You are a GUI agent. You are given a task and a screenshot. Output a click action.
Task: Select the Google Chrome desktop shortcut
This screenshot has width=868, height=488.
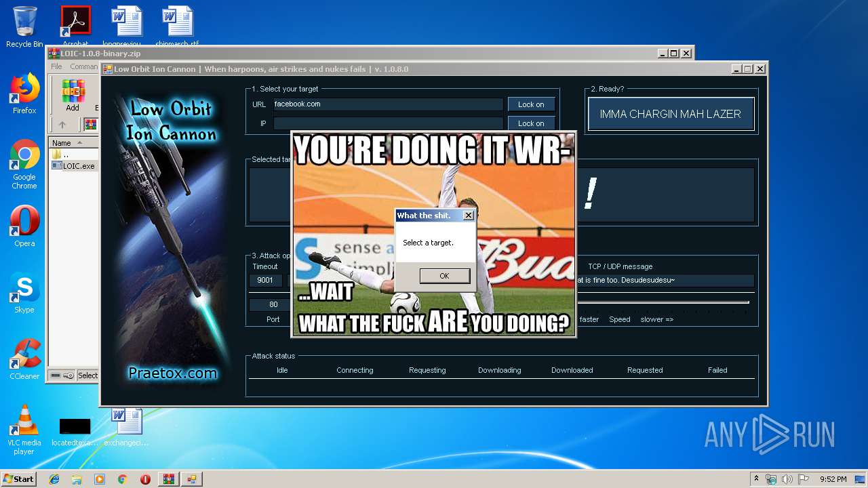coord(24,164)
